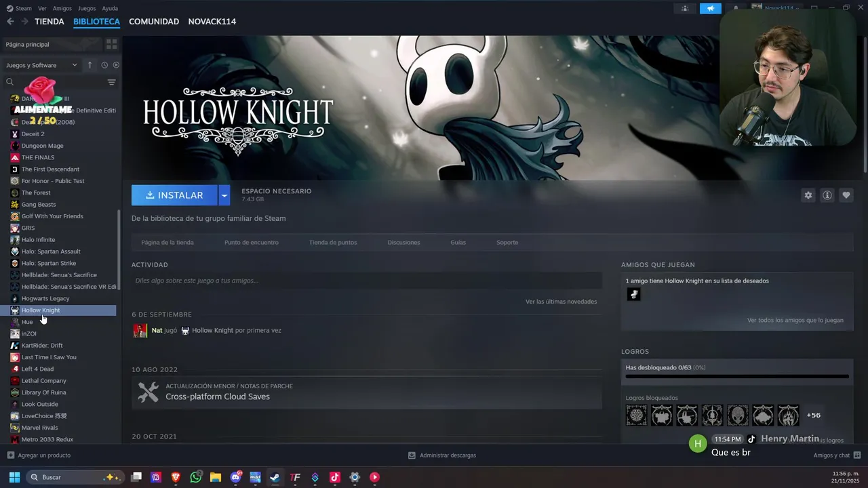Open the Juegos menu
This screenshot has height=488, width=868.
87,8
